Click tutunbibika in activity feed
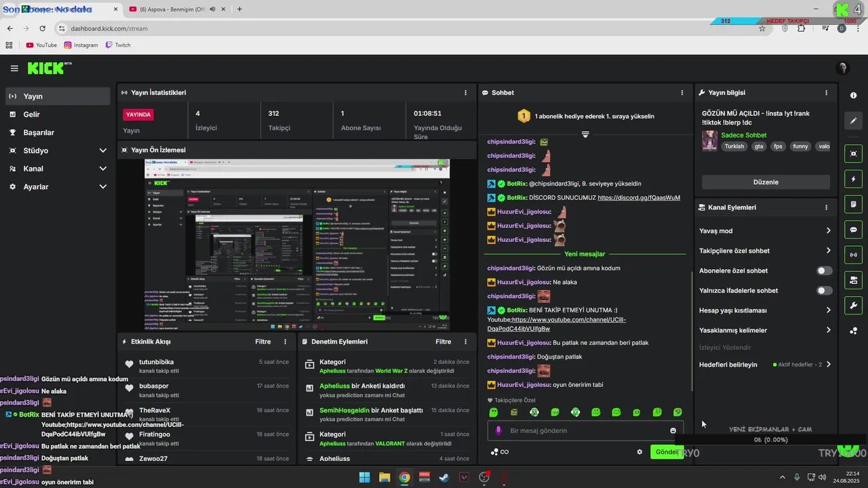This screenshot has height=488, width=868. tap(156, 362)
